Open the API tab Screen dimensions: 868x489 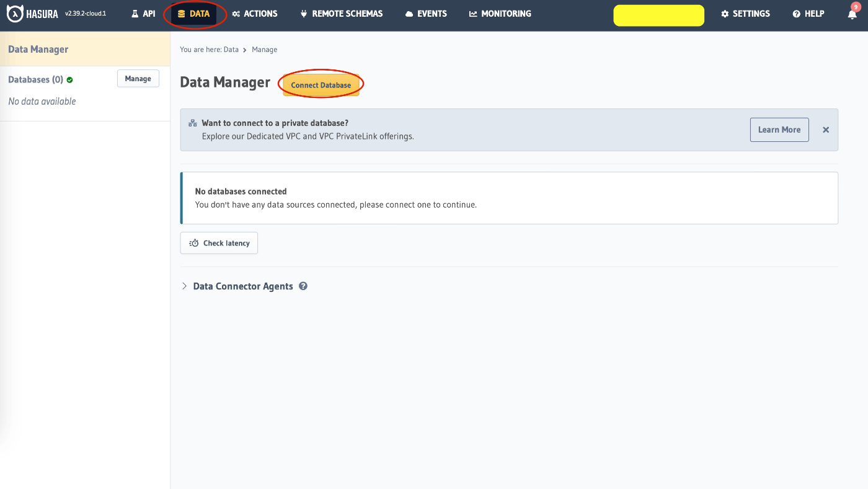point(143,14)
